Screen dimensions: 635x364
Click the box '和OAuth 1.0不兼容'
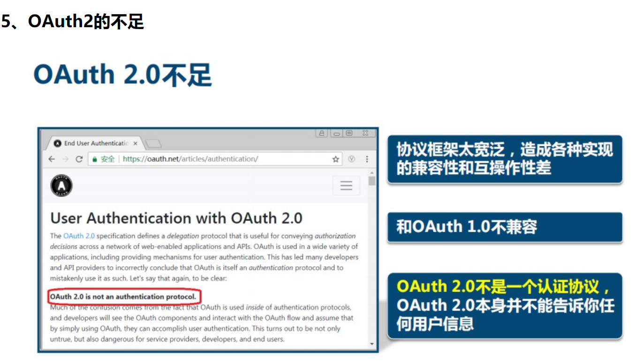pos(505,227)
